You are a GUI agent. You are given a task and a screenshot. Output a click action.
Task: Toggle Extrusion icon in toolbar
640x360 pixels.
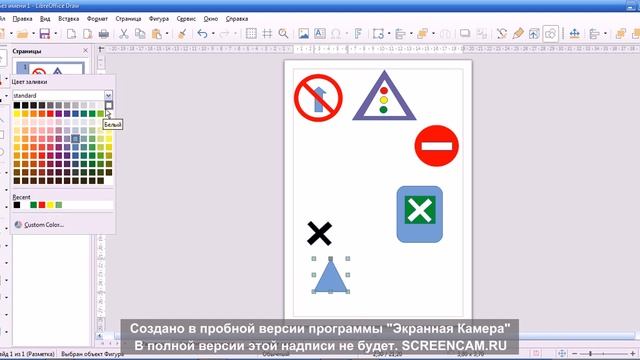534,33
